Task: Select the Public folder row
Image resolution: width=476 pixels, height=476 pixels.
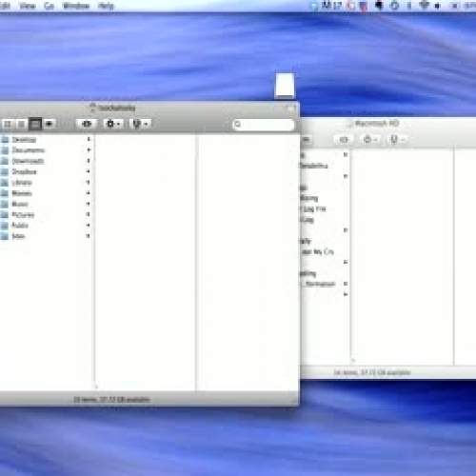Action: tap(46, 226)
